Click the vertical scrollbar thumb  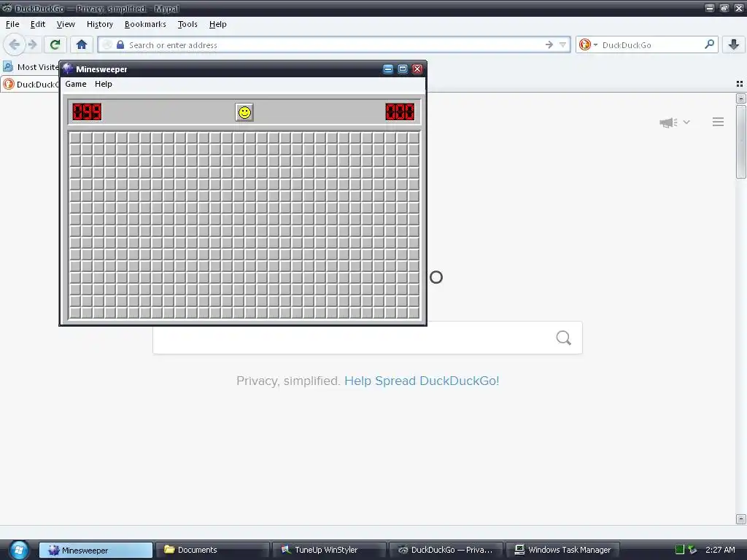tap(741, 142)
